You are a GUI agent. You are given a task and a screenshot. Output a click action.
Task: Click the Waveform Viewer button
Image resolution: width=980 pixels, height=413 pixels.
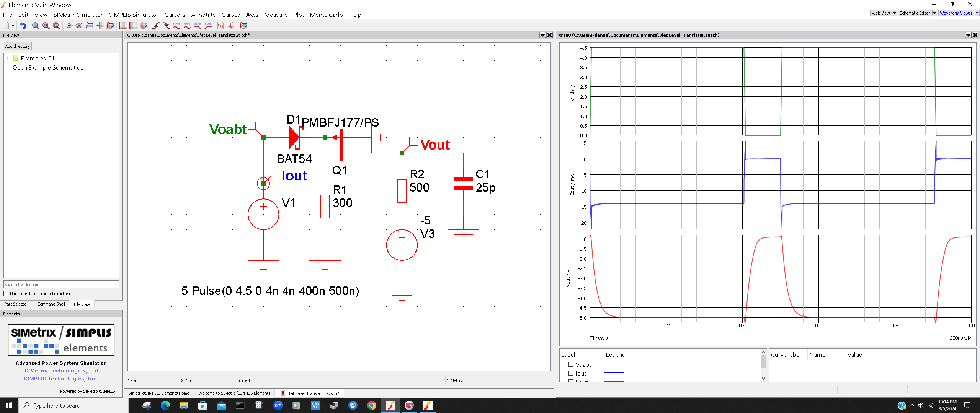point(956,13)
